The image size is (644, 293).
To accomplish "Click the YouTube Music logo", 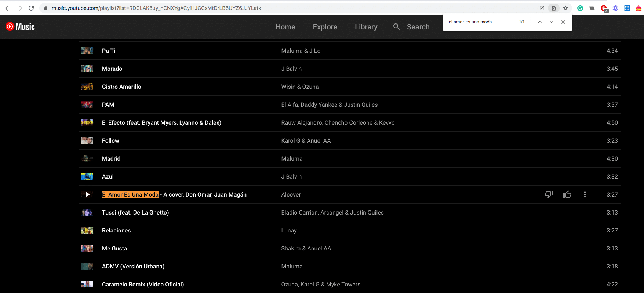I will pyautogui.click(x=20, y=26).
